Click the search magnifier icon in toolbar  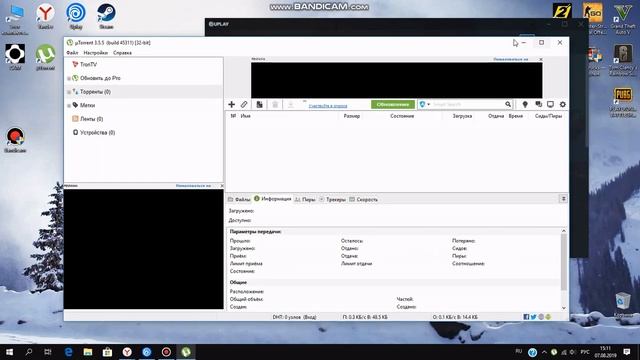coord(508,104)
